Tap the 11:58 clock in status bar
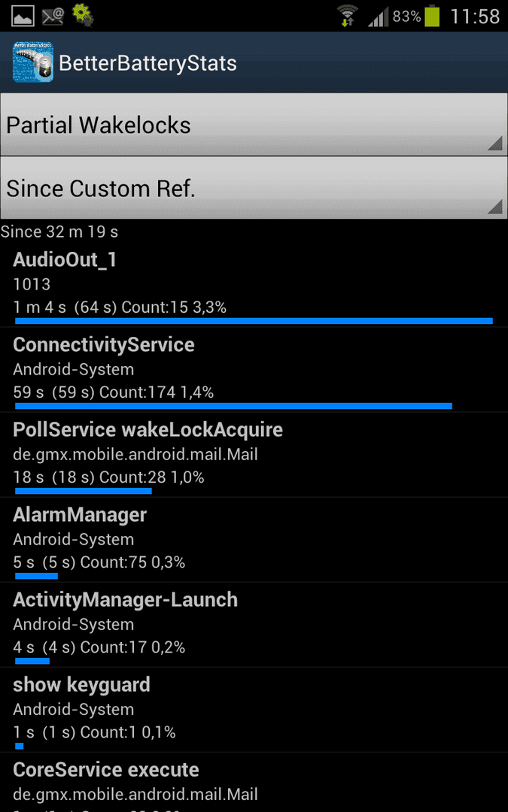Screen dimensions: 508x812 pos(475,17)
